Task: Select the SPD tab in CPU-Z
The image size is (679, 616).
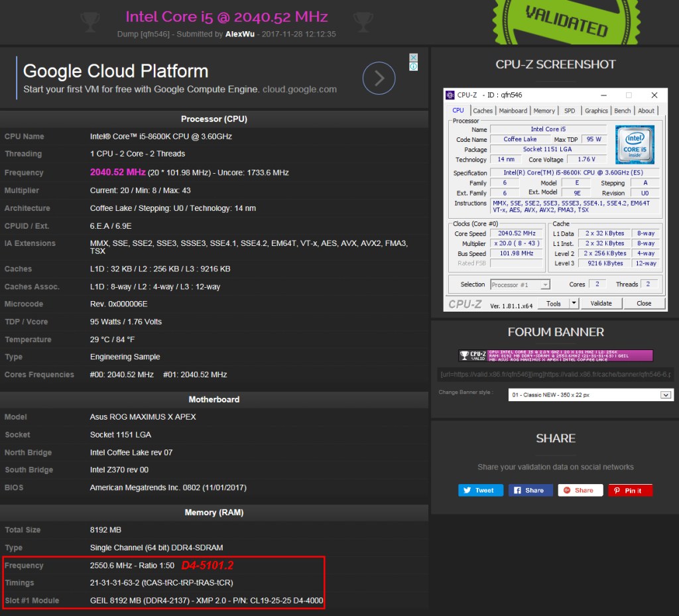Action: (x=570, y=111)
